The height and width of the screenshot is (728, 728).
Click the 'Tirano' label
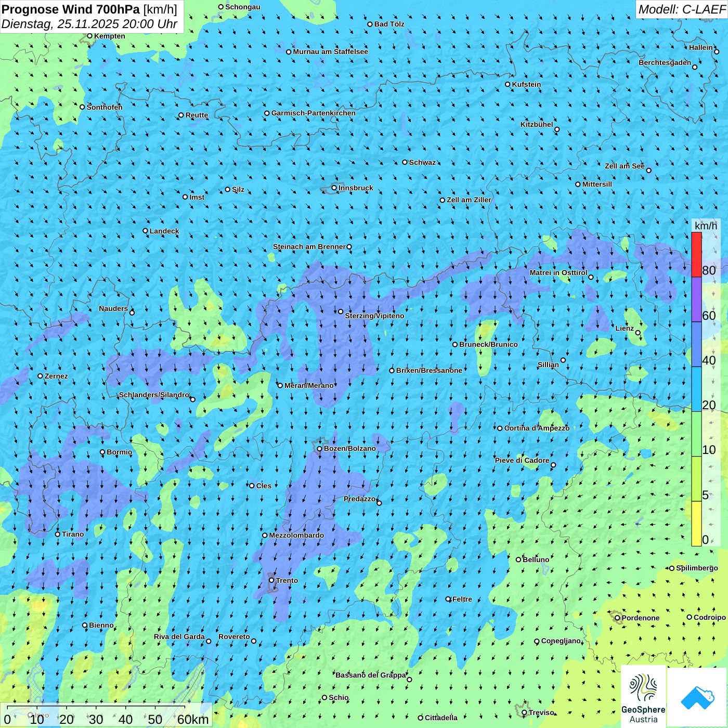[x=73, y=534]
